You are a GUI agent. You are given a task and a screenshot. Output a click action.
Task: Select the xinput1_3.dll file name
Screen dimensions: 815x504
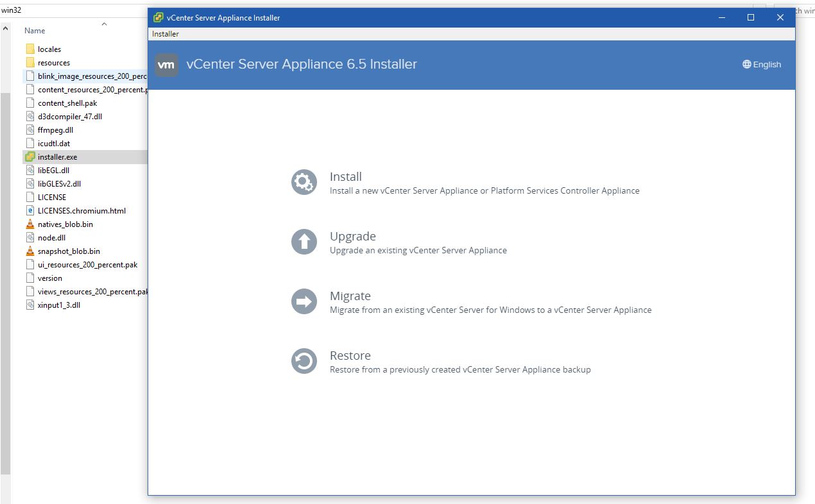(59, 305)
